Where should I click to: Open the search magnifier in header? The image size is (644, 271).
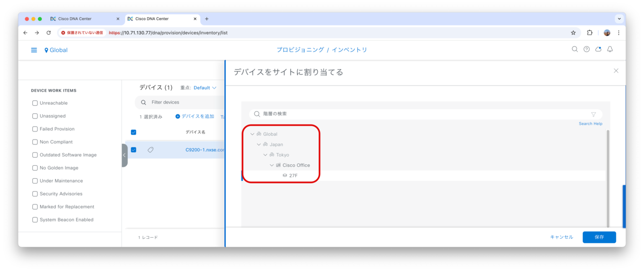point(575,49)
